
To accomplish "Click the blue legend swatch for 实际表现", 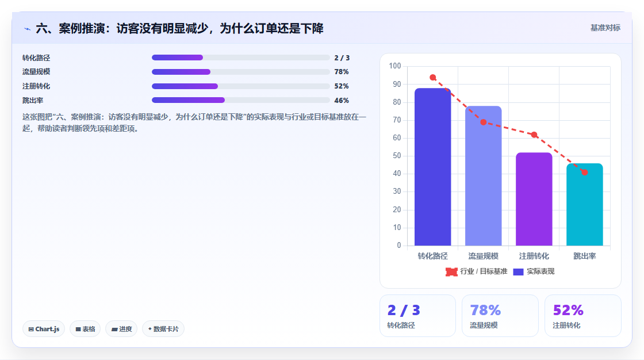I will (x=518, y=271).
